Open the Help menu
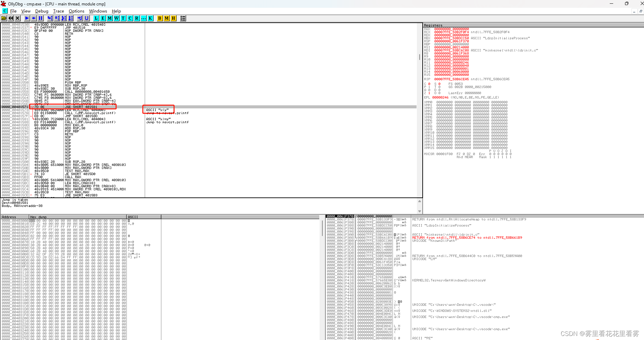This screenshot has width=644, height=340. [116, 11]
